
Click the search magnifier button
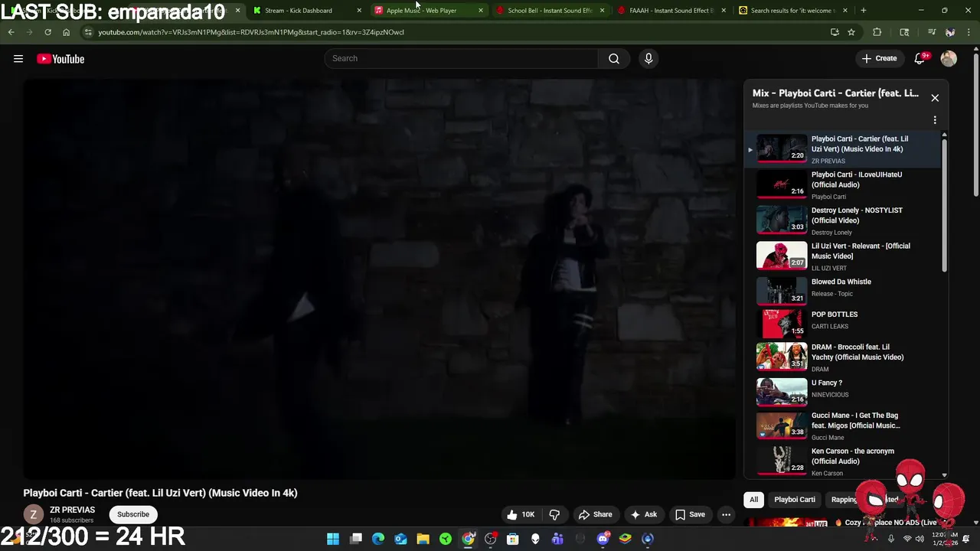pos(614,59)
